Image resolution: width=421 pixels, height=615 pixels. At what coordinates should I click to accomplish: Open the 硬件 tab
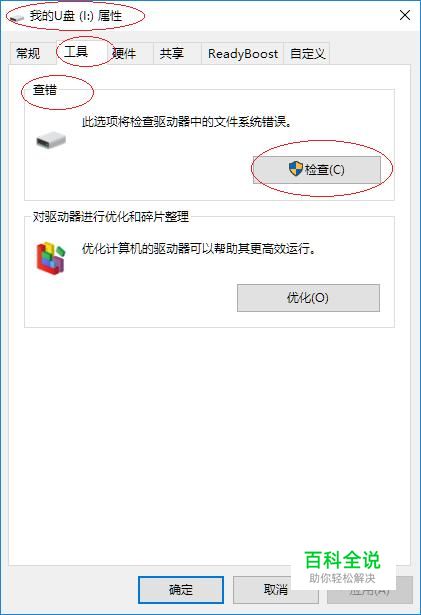pyautogui.click(x=124, y=53)
